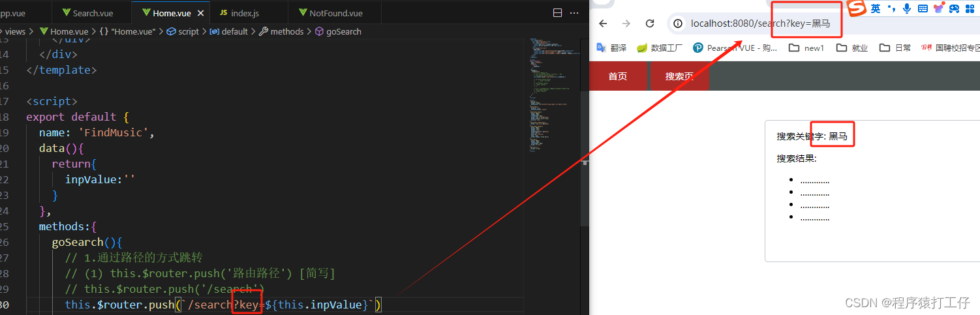Select the 'default' breadcrumb
The width and height of the screenshot is (980, 315).
click(x=229, y=31)
